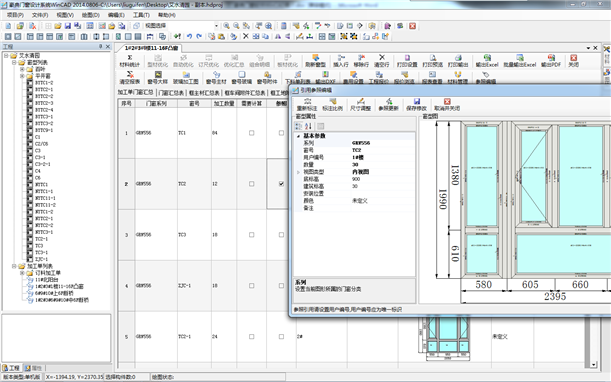Toggle 需要计算 checkbox in row 4
Viewport: 611px width, 382px height.
tap(251, 286)
